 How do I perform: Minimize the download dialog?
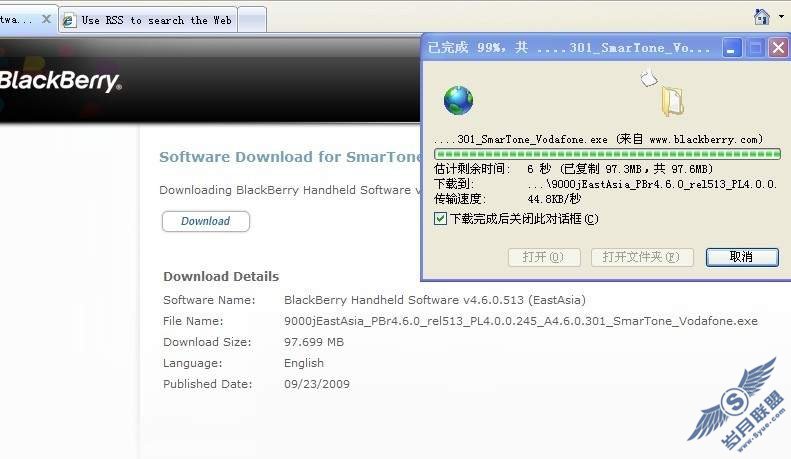(x=731, y=48)
